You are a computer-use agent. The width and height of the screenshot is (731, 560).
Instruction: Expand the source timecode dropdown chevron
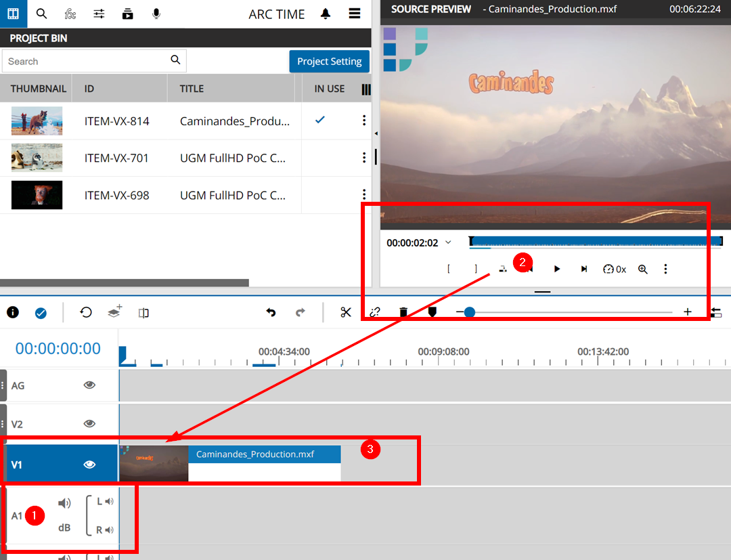448,242
